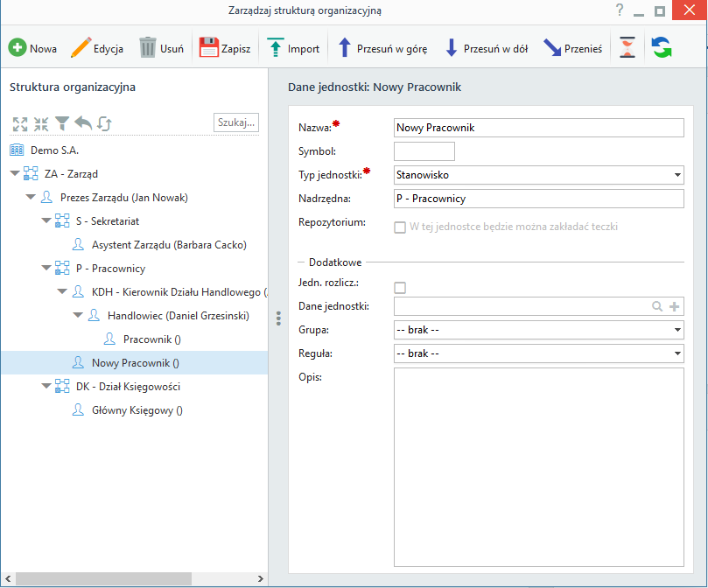Screen dimensions: 708x588
Task: Click the undo arrow above the tree
Action: click(83, 122)
